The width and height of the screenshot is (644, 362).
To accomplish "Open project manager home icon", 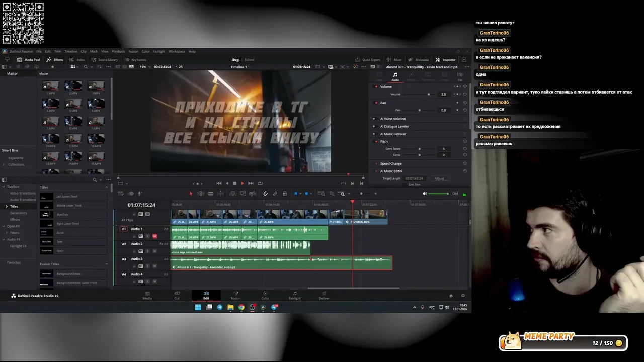I will pos(451,296).
